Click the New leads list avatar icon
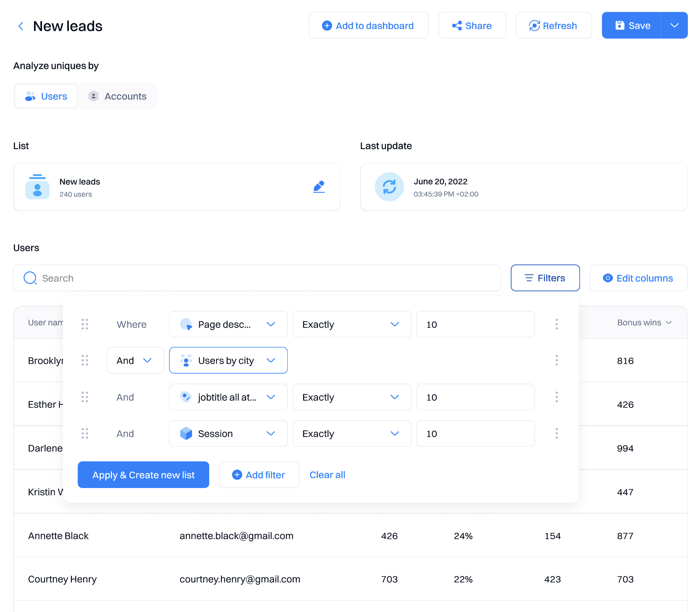 [x=37, y=187]
